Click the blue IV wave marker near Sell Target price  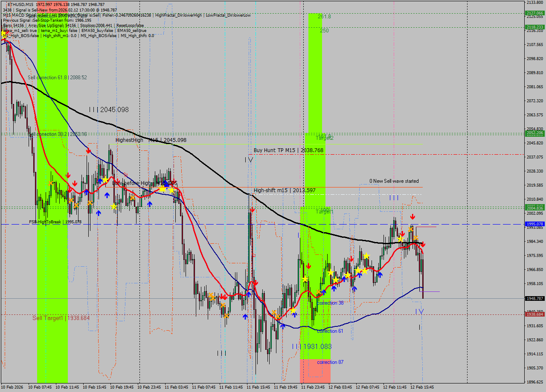(420, 311)
